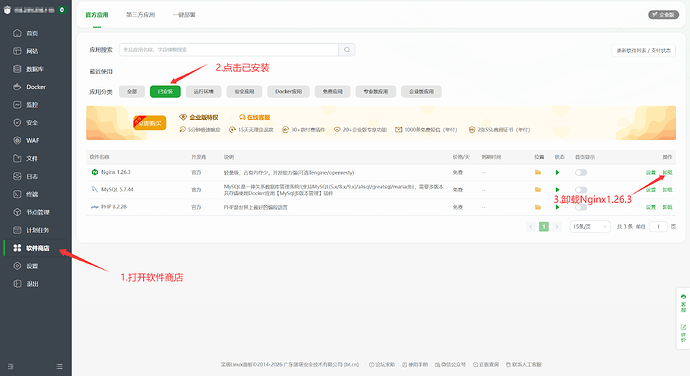Click 设置 for PHP 8.2.28 row
The image size is (690, 376).
coord(651,207)
